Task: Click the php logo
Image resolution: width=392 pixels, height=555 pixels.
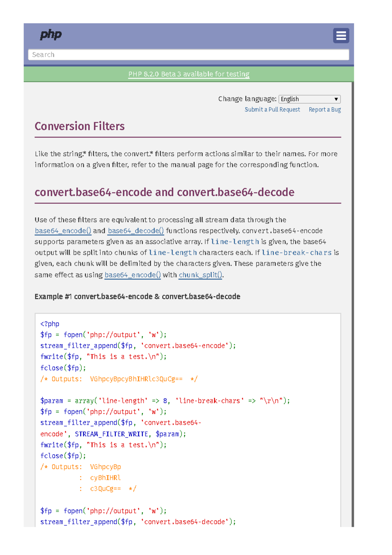Action: point(51,35)
